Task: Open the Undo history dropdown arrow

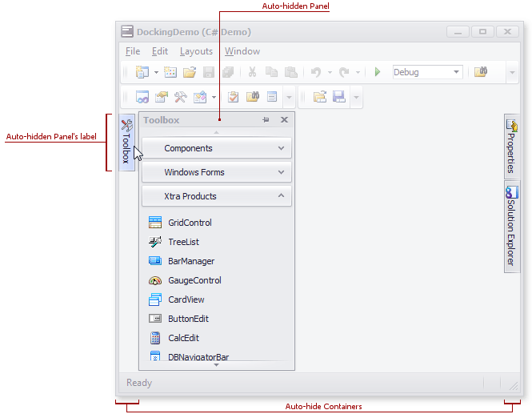Action: point(330,72)
